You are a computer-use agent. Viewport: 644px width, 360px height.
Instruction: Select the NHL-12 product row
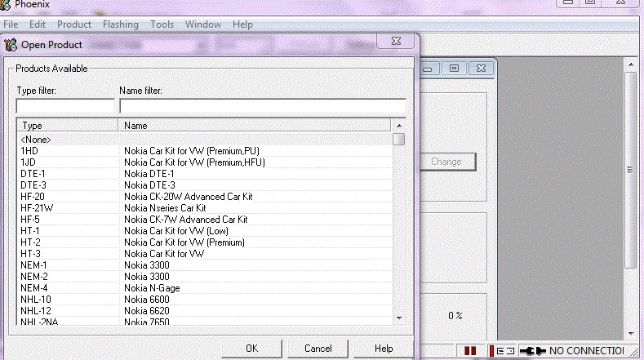pos(205,311)
